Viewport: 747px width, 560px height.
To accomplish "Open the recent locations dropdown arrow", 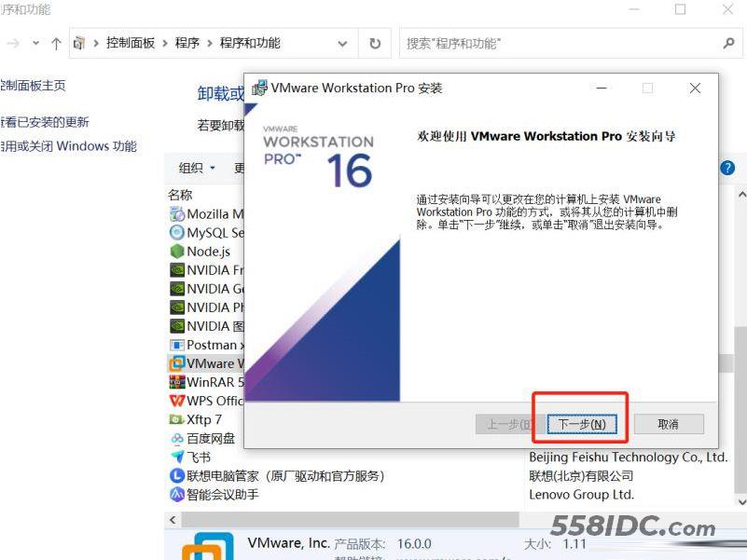I will pos(35,44).
